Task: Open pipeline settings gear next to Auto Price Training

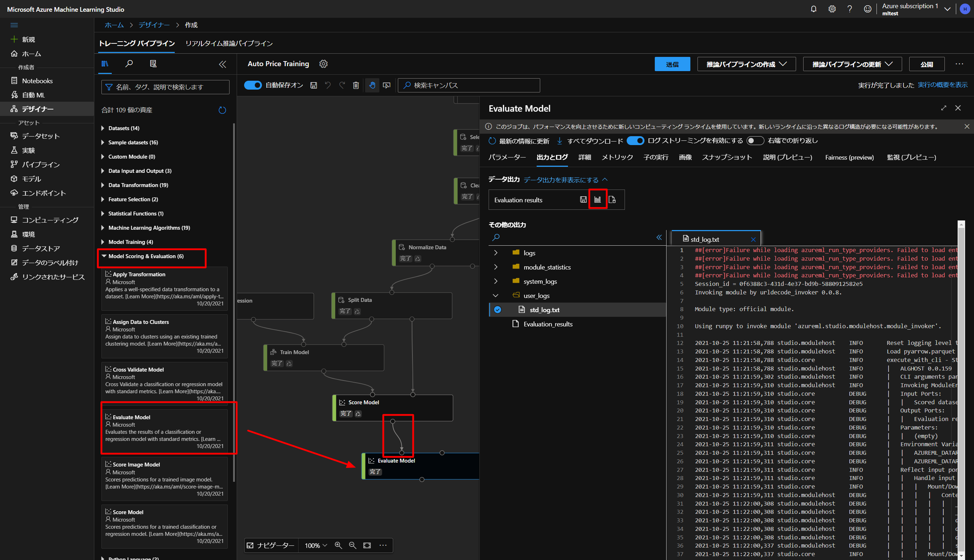Action: point(323,64)
